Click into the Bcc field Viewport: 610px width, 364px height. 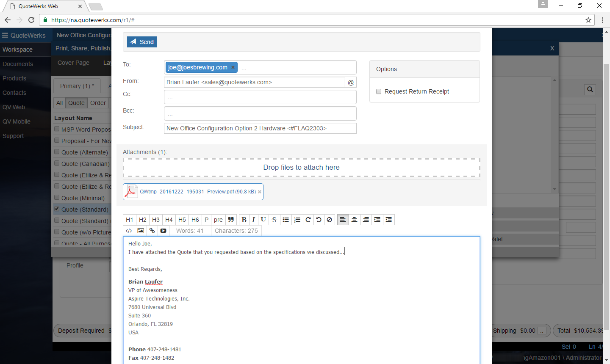click(x=260, y=113)
